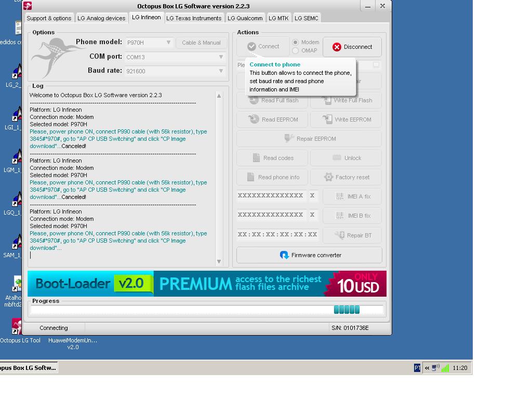Select the LG MTK tab
Screen dimensions: 532x399
click(x=278, y=18)
